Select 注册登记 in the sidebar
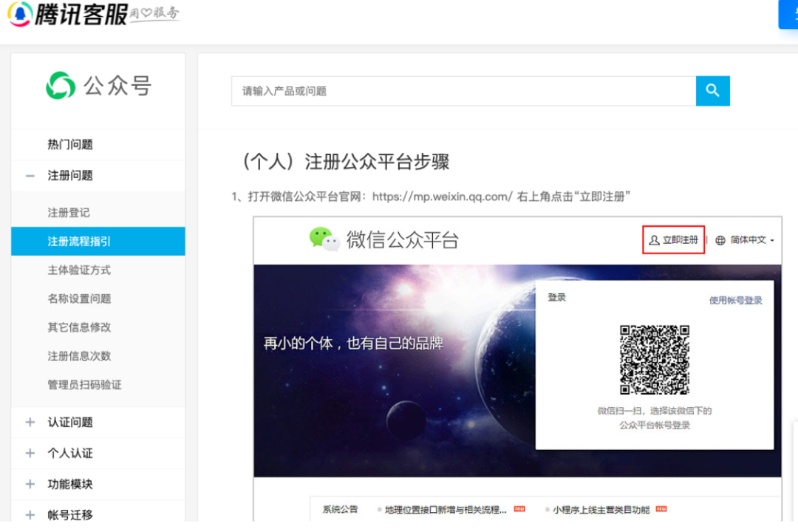798x532 pixels. tap(69, 213)
